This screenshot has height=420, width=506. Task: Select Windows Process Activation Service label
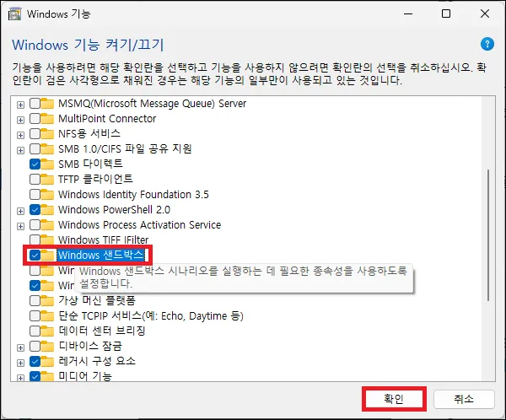pos(140,224)
